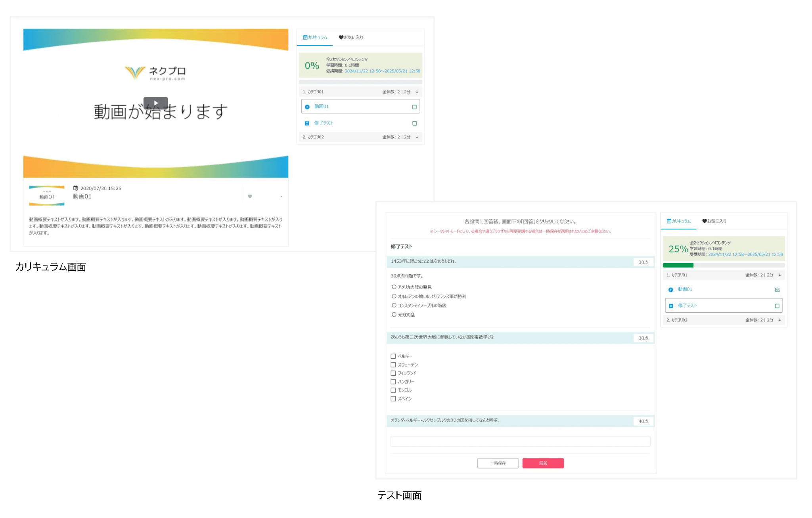Click heart favorite icon below video
Image resolution: width=812 pixels, height=518 pixels.
pyautogui.click(x=250, y=196)
